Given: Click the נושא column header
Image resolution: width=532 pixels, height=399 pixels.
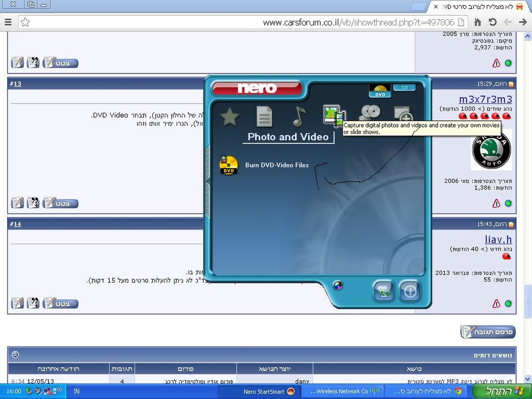Looking at the screenshot, I should click(x=414, y=369).
